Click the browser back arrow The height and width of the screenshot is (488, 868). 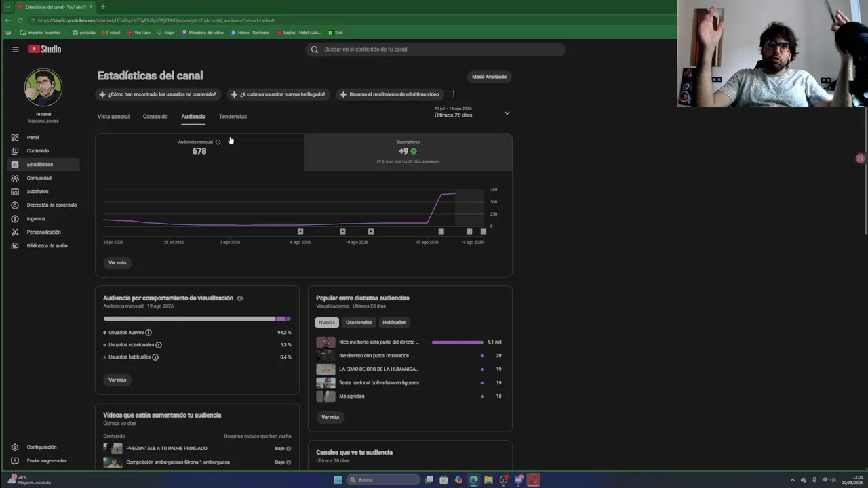tap(8, 20)
